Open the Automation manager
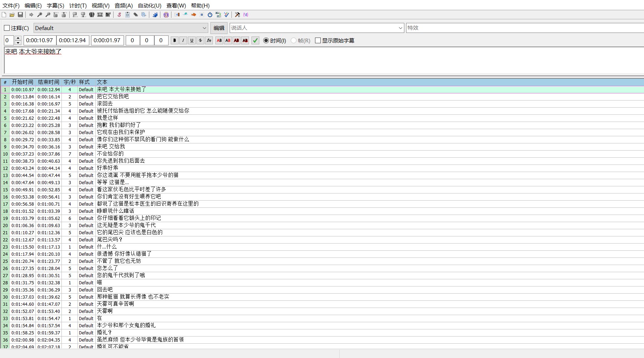The height and width of the screenshot is (358, 644). point(155,15)
